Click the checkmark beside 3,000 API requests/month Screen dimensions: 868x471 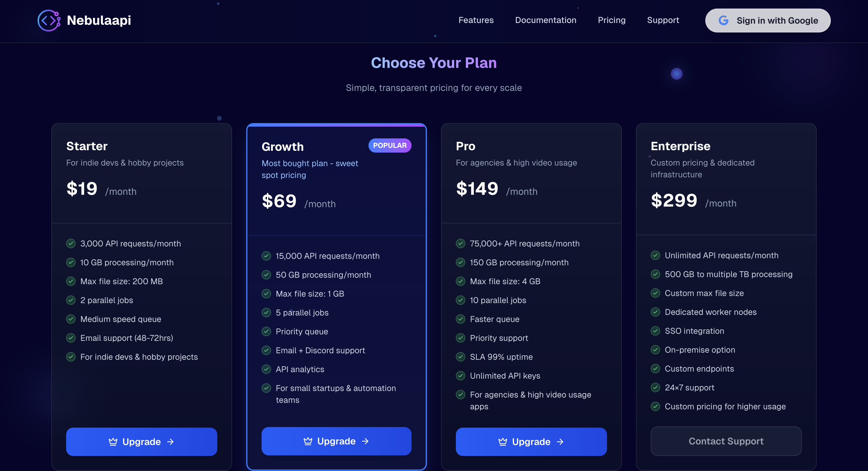(x=71, y=243)
